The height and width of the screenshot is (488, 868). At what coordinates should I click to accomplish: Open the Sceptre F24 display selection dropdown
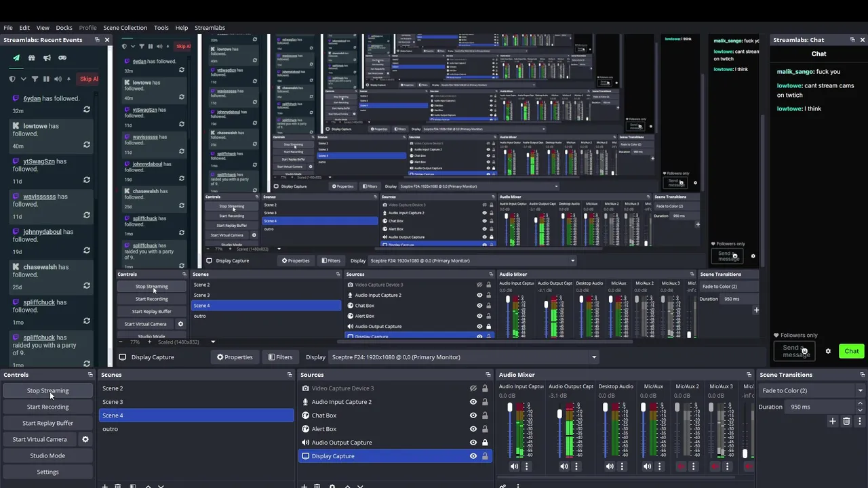pyautogui.click(x=464, y=357)
